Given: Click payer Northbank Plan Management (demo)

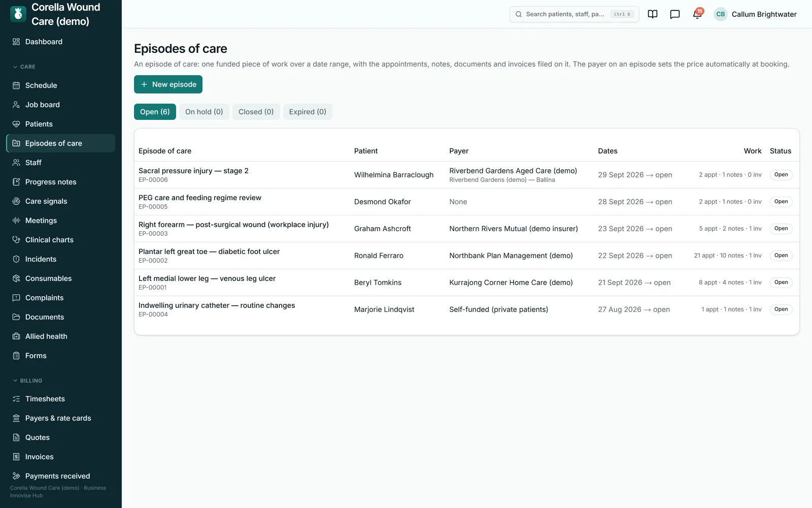Looking at the screenshot, I should click(511, 256).
